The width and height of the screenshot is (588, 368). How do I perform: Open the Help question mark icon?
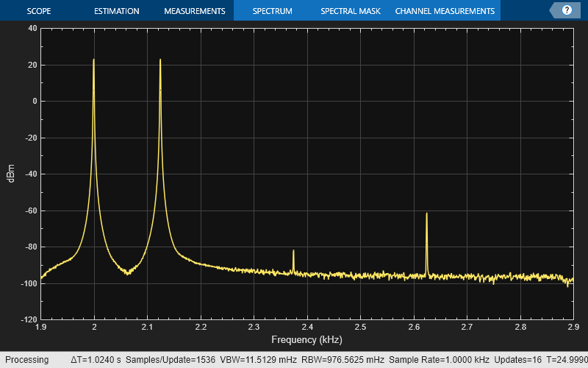click(567, 10)
